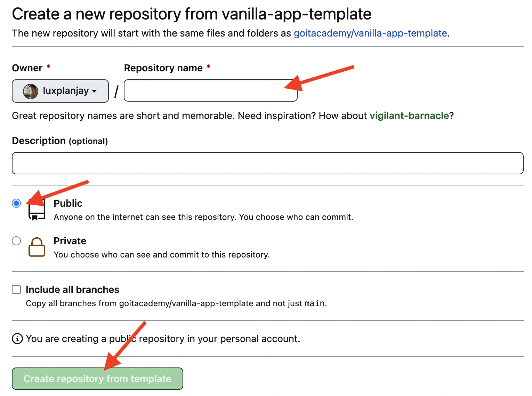The image size is (532, 396).
Task: Click the info circle icon
Action: point(17,338)
